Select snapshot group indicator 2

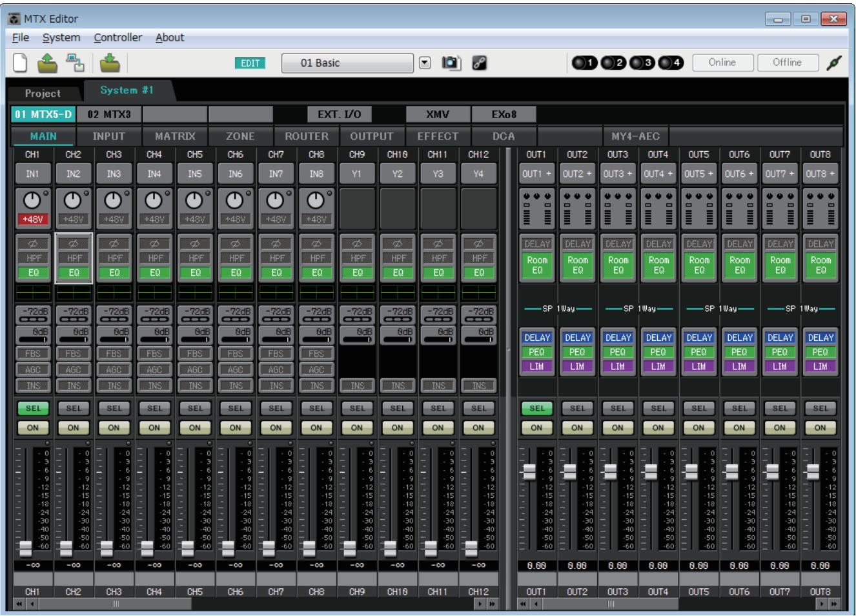613,63
